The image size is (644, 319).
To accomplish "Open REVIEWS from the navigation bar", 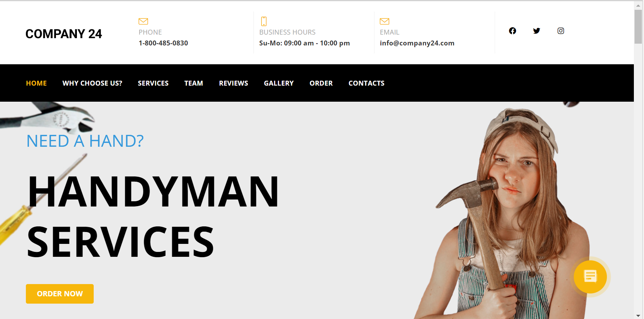I will pyautogui.click(x=234, y=83).
